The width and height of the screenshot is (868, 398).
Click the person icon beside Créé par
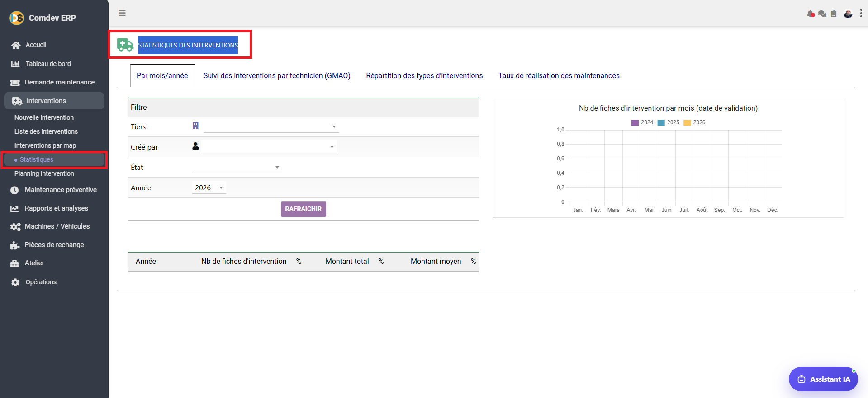pyautogui.click(x=195, y=146)
